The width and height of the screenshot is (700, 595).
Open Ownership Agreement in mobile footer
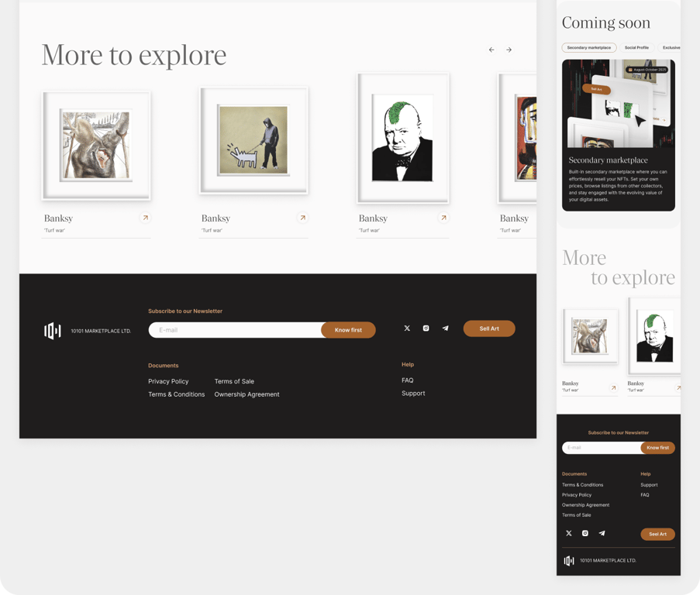(586, 505)
